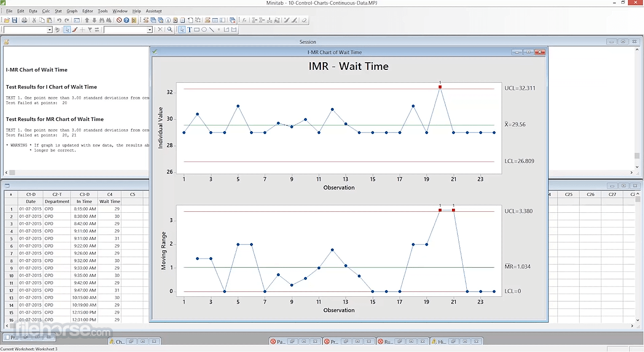Click the 'LCL=26.809' label on chart
The width and height of the screenshot is (644, 352).
520,161
